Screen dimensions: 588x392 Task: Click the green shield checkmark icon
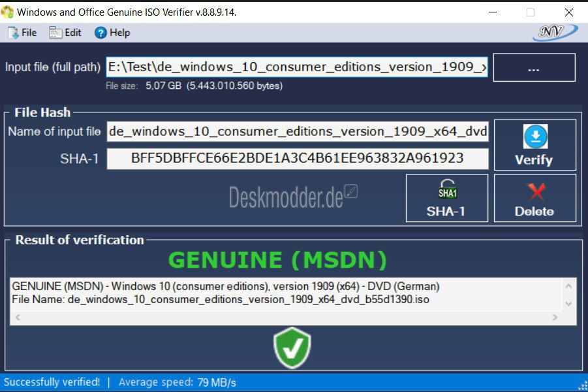point(292,348)
